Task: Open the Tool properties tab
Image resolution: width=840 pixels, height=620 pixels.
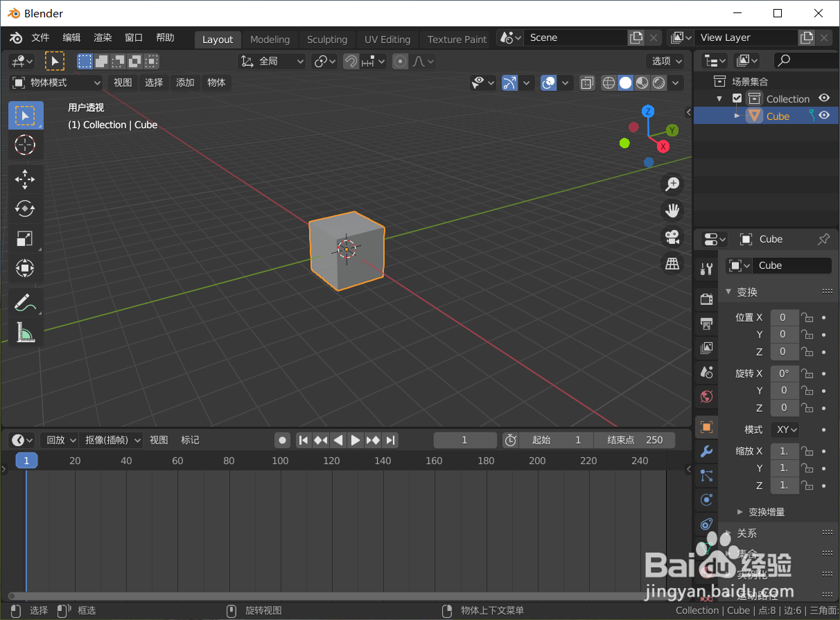Action: [x=706, y=269]
